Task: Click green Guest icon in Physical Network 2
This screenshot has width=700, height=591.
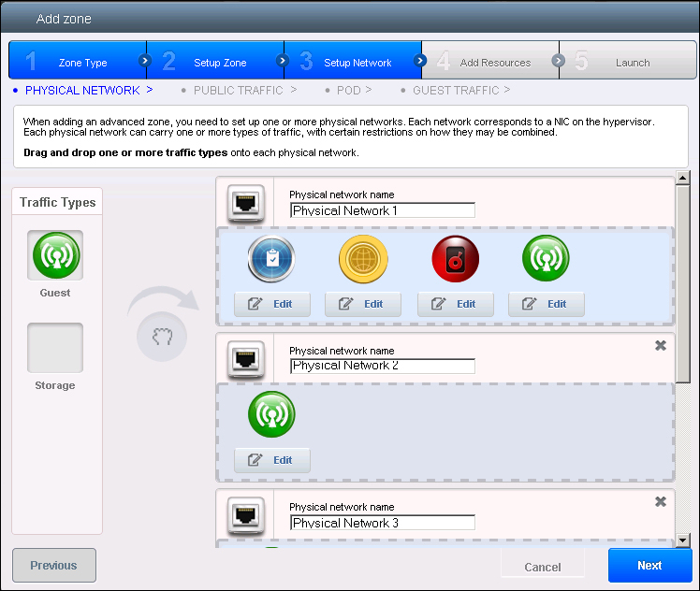Action: (271, 414)
